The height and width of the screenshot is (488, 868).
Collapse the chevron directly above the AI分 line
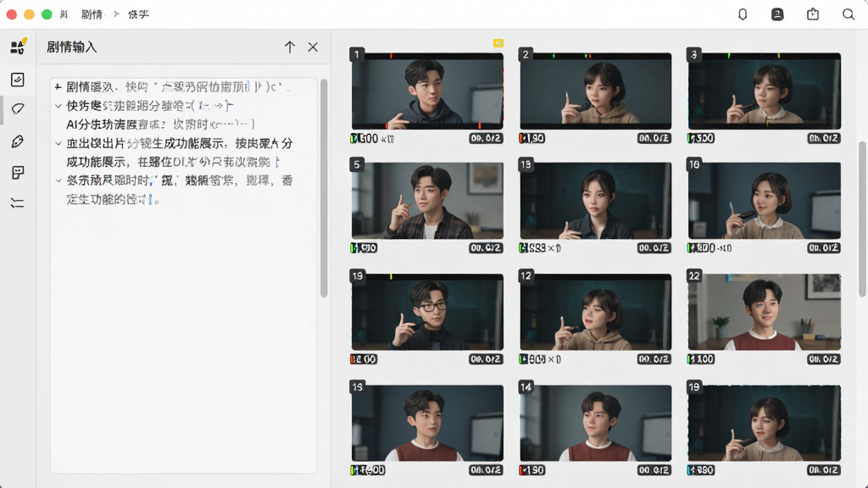[x=58, y=106]
